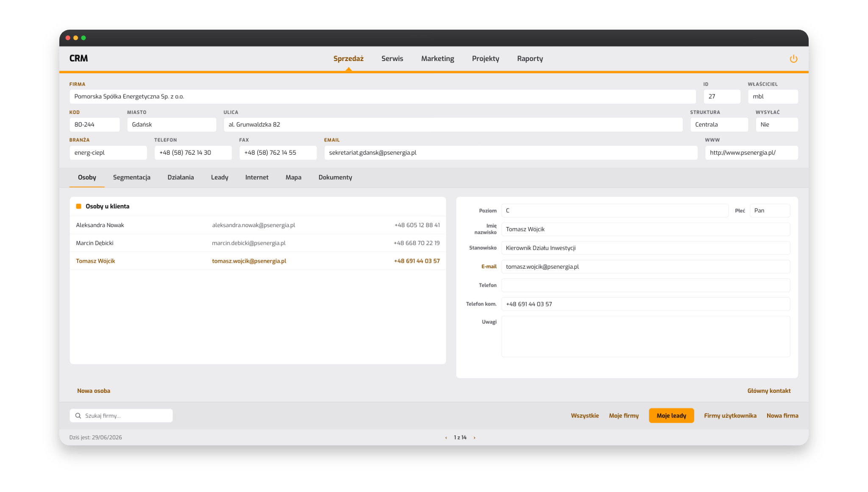Switch to the Osoby tab
The height and width of the screenshot is (492, 868).
87,178
